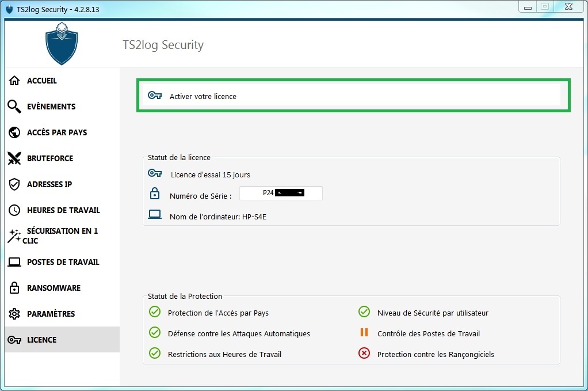Click the crossed swords Bruteforce icon
Image resolution: width=588 pixels, height=391 pixels.
(x=14, y=158)
